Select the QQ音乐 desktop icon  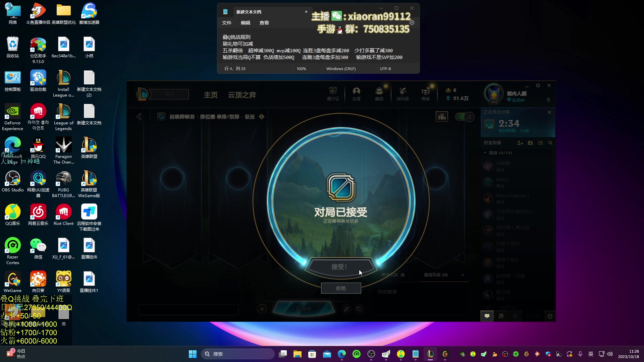(x=13, y=215)
